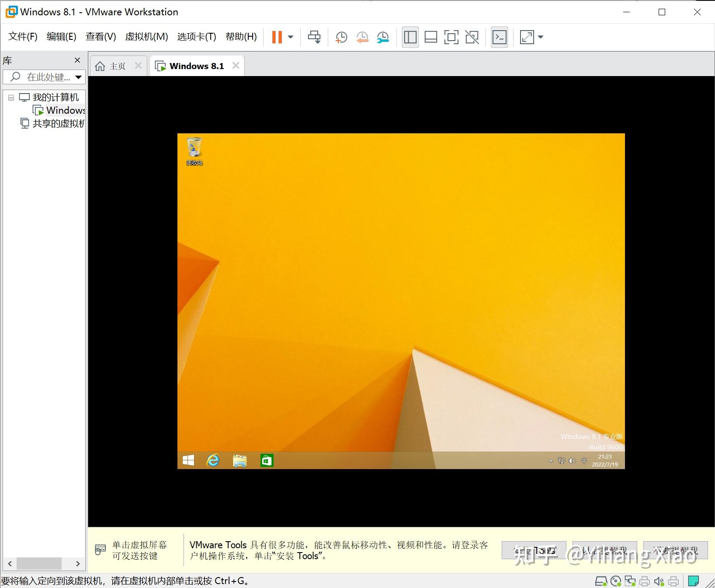715x588 pixels.
Task: Click the library horizontal scrollbar thumb
Action: (39, 564)
